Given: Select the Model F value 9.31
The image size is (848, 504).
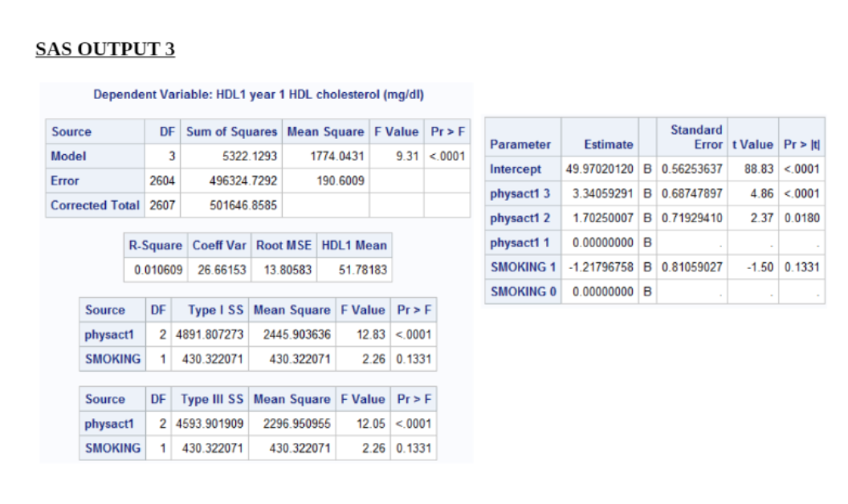Looking at the screenshot, I should coord(407,156).
